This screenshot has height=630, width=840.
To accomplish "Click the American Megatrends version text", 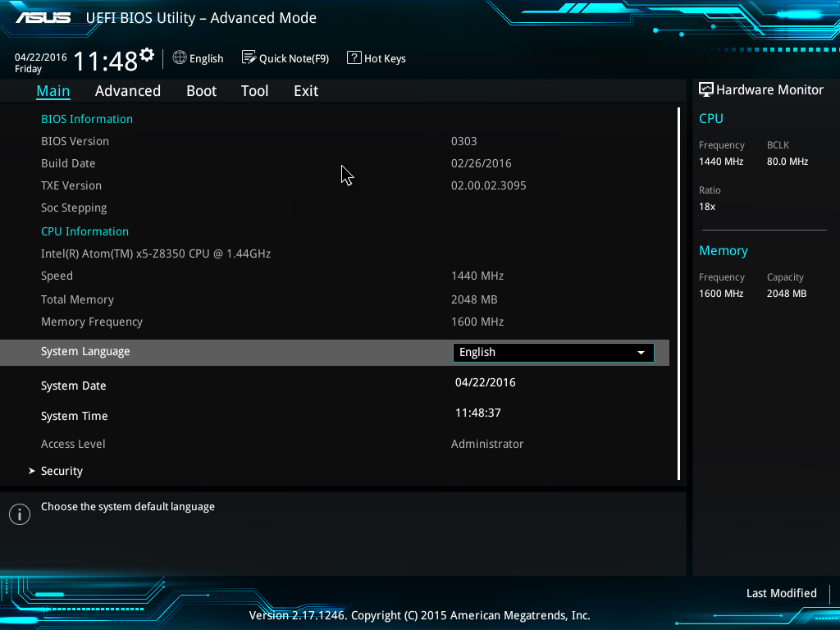I will pos(419,615).
